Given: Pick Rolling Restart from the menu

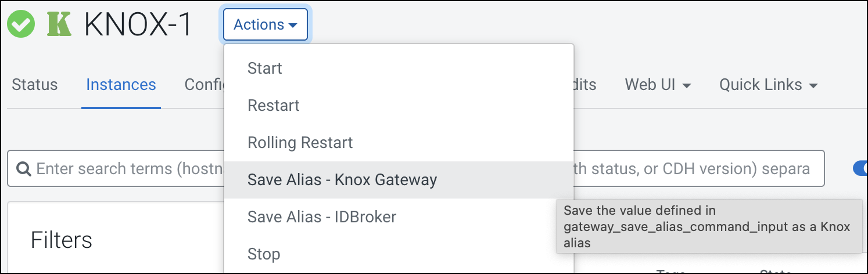Looking at the screenshot, I should coord(300,143).
